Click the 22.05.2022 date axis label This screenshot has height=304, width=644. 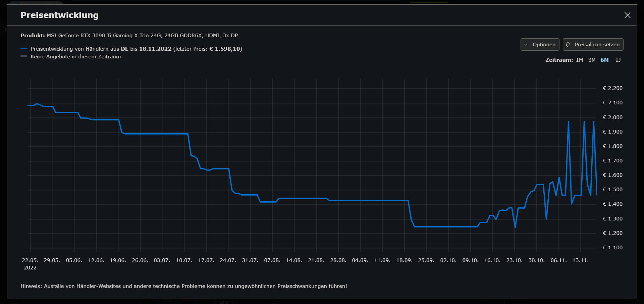tap(30, 263)
